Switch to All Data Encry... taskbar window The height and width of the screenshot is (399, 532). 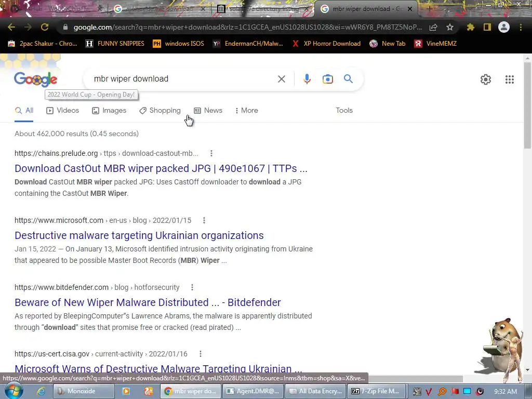pos(315,391)
